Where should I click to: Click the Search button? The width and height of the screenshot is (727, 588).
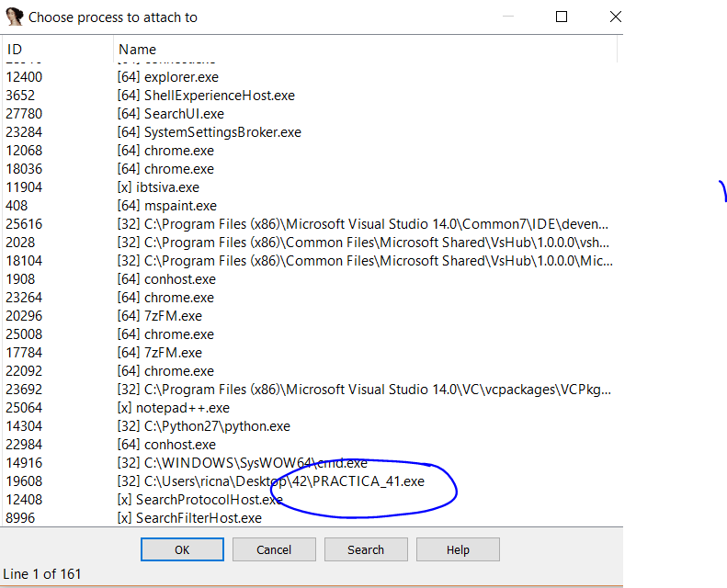(x=366, y=549)
